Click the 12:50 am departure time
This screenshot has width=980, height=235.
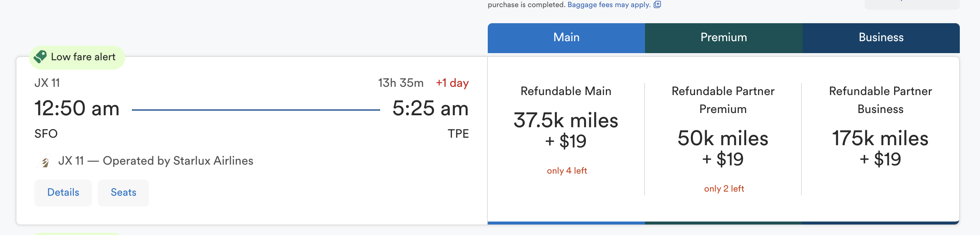click(77, 109)
